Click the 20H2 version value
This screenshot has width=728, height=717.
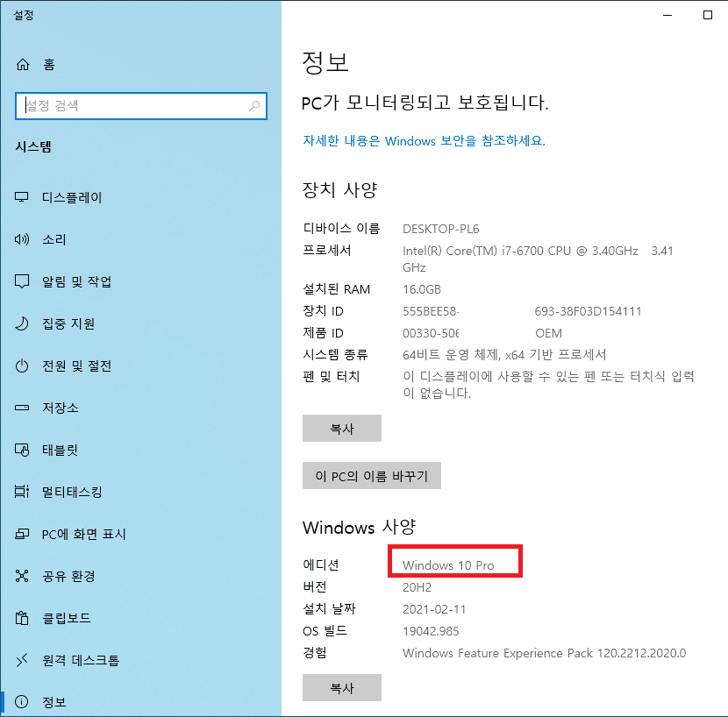(417, 587)
